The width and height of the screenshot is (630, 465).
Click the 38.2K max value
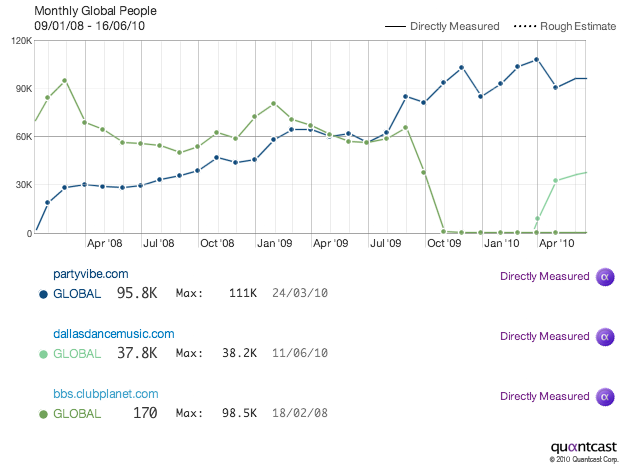(239, 353)
